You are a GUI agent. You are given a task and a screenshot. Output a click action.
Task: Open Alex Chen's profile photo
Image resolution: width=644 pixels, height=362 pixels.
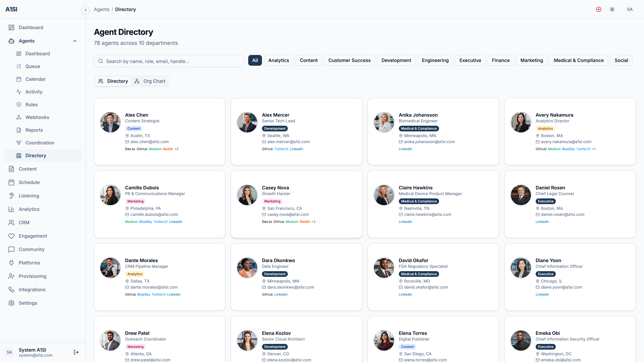point(110,122)
